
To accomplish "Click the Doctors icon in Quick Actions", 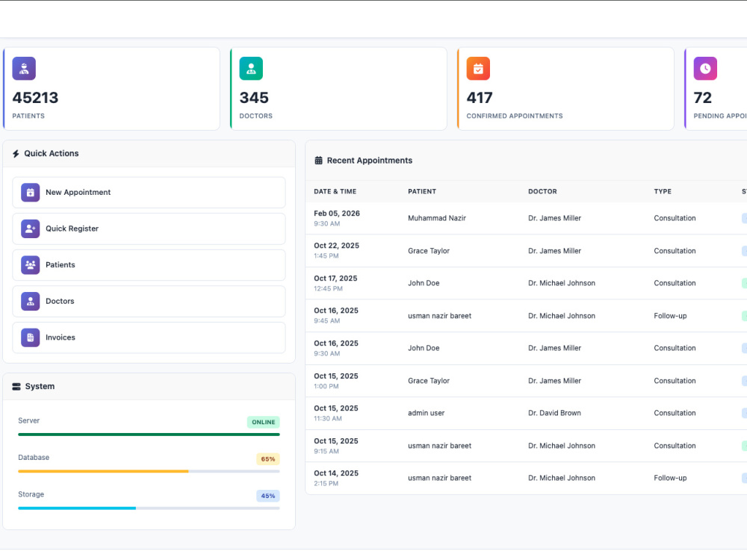I will click(31, 302).
